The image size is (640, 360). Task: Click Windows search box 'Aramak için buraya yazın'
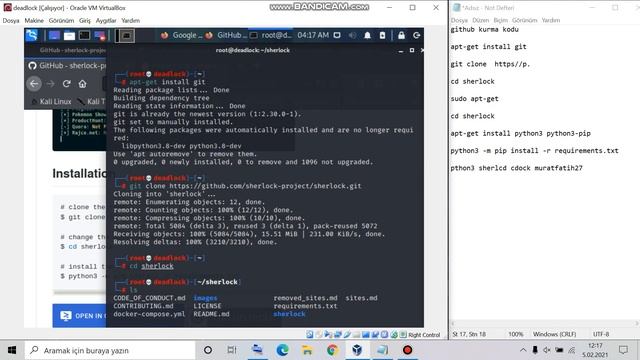click(x=110, y=350)
